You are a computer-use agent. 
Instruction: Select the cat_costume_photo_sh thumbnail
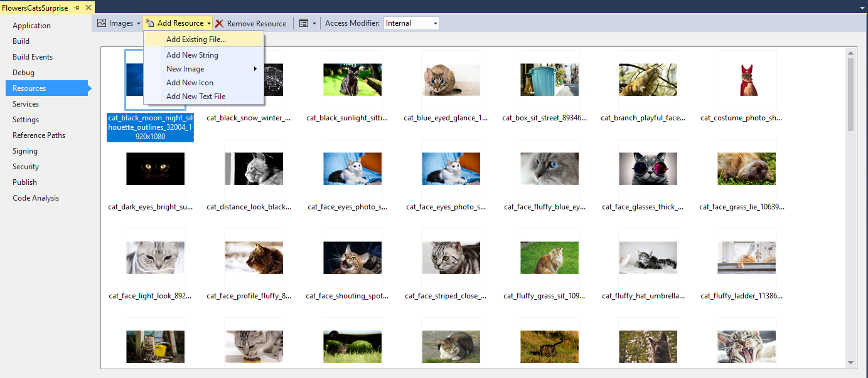coord(746,80)
